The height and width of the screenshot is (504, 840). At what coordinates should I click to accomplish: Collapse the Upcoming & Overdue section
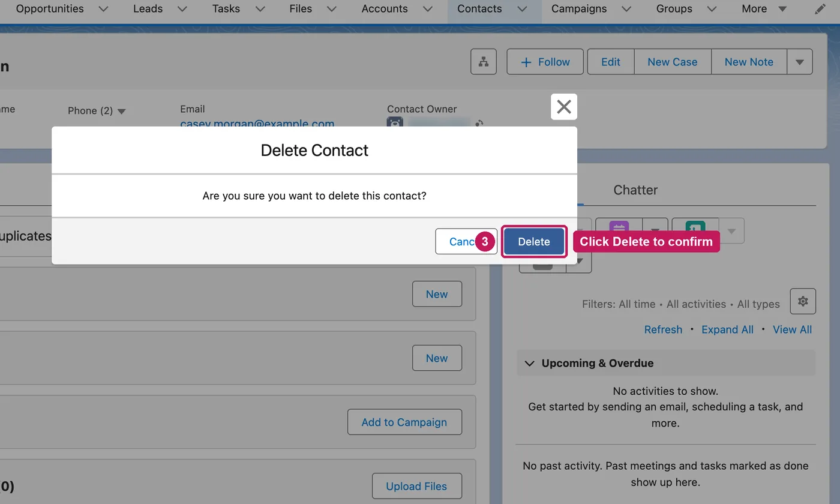pyautogui.click(x=529, y=363)
